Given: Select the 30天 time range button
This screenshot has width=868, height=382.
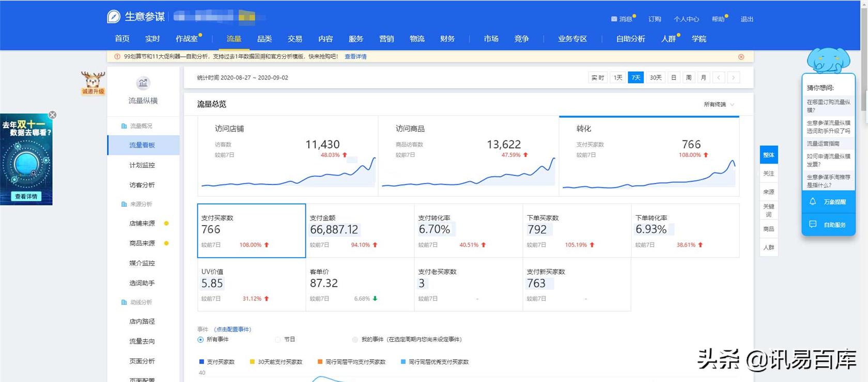Looking at the screenshot, I should pos(656,77).
